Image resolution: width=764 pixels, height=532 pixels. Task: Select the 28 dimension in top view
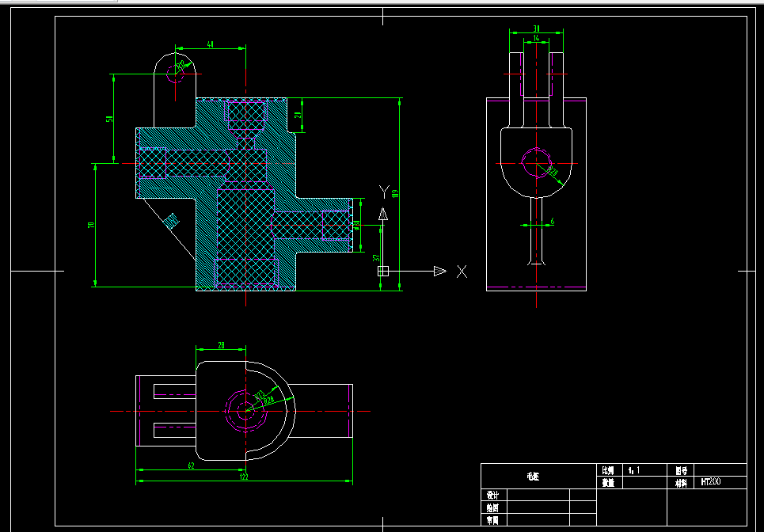click(x=221, y=345)
